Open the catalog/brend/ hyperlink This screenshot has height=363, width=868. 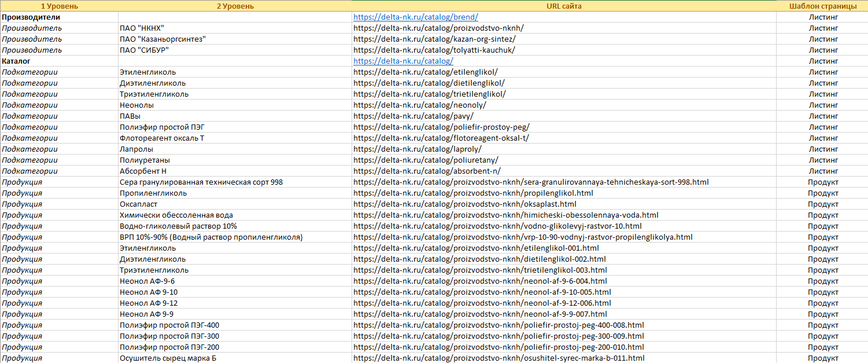415,17
